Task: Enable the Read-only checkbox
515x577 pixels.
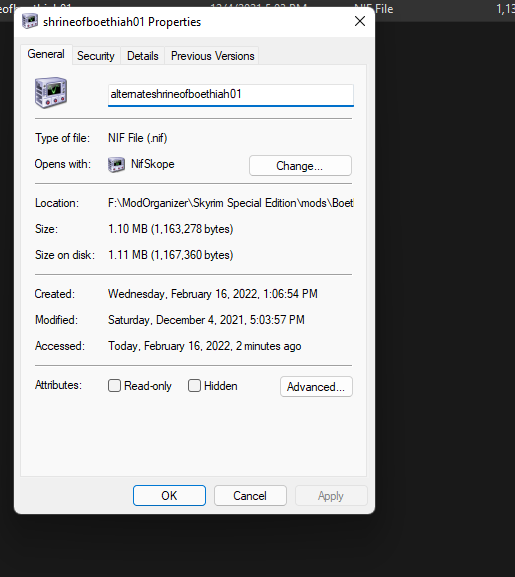Action: 114,386
